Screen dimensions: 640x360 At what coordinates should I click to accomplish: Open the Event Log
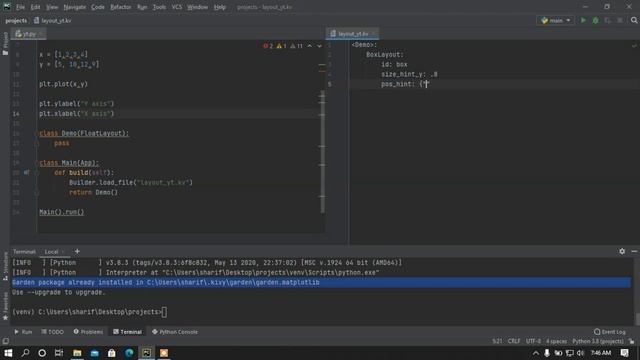click(610, 332)
